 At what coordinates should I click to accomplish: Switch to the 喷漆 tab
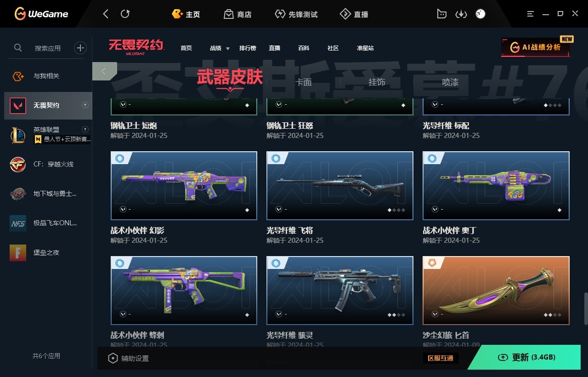[450, 82]
